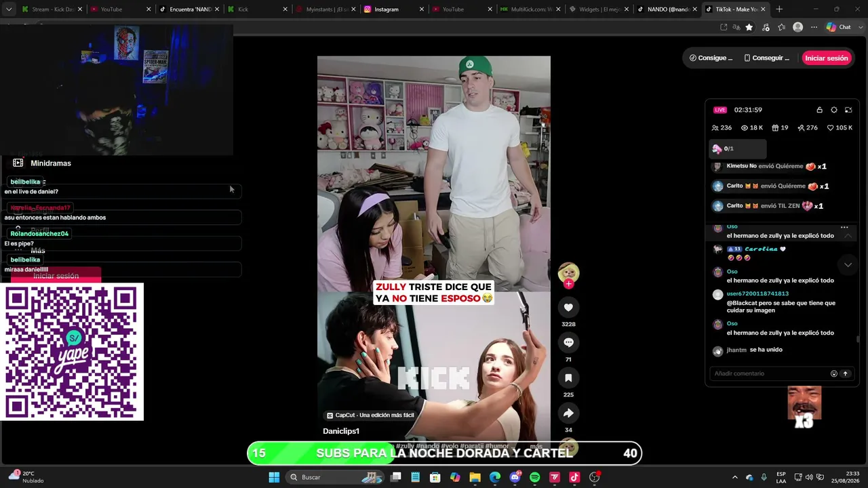Open the media control music icon in the toolbar
Screen dimensions: 868x488
point(766,27)
